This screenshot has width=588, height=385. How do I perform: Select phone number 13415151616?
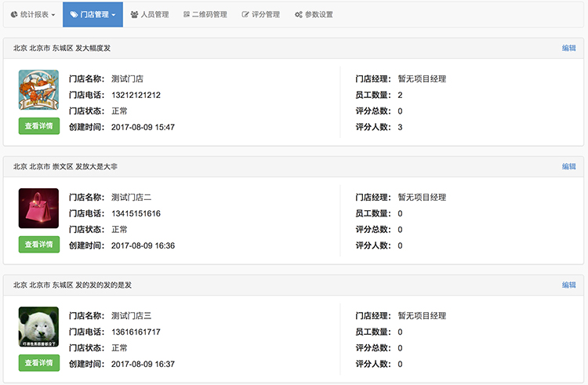136,214
